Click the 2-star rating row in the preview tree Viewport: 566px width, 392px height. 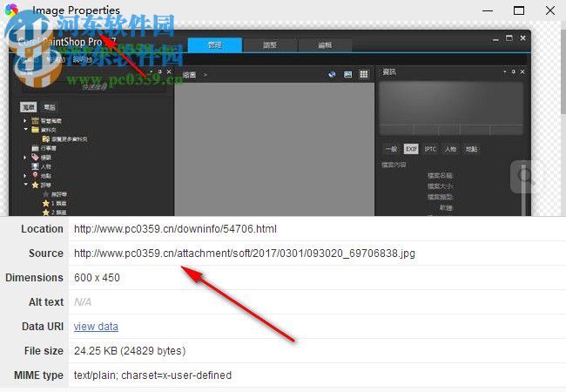point(55,213)
